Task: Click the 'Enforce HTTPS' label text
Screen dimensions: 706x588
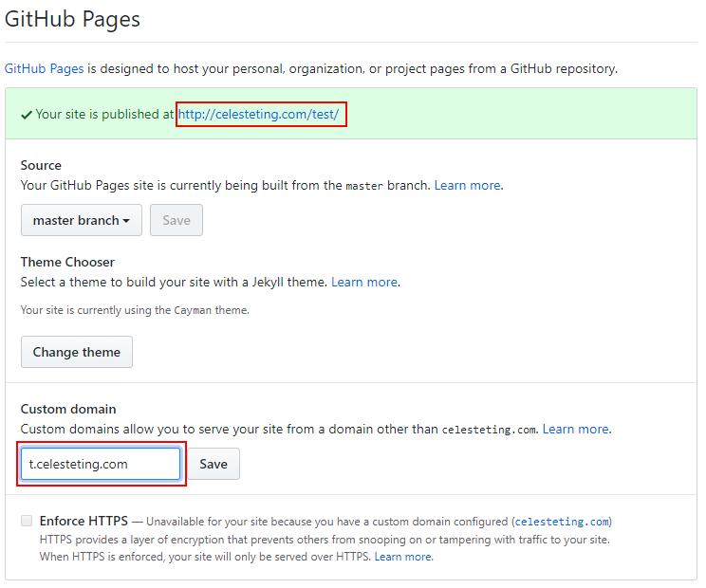Action: [x=84, y=521]
